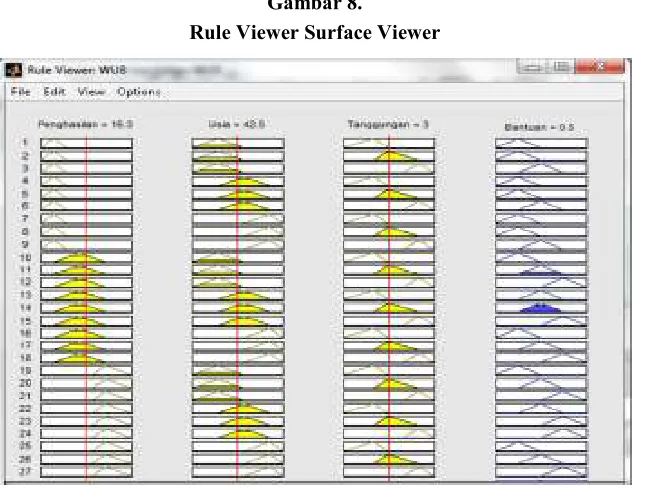The image size is (650, 488).
Task: Click Bantuan output plot in rule 11
Action: point(541,270)
